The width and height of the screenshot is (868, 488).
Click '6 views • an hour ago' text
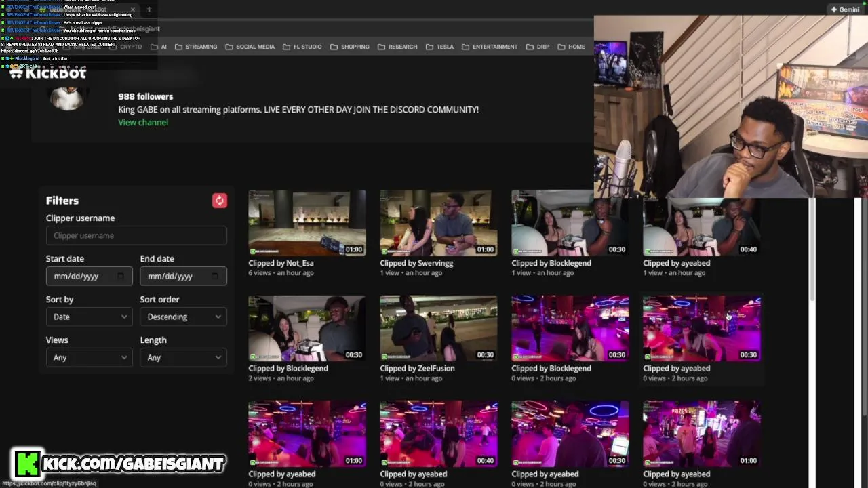point(281,272)
